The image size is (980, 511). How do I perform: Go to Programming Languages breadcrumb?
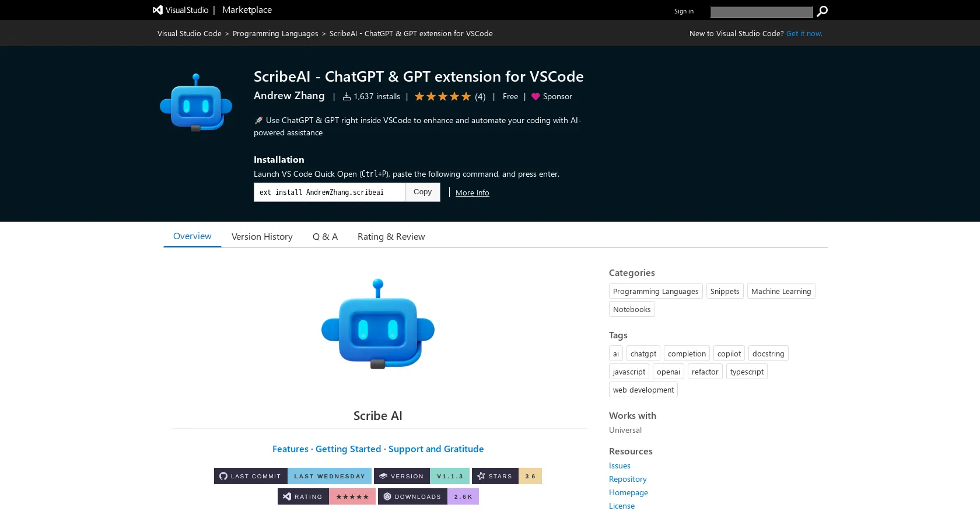click(x=275, y=34)
